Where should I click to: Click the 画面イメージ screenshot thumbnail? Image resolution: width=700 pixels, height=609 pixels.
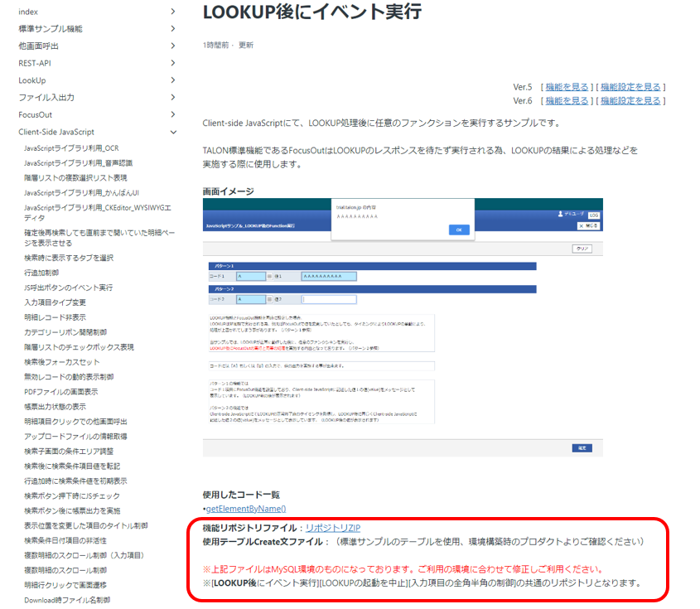[x=403, y=327]
